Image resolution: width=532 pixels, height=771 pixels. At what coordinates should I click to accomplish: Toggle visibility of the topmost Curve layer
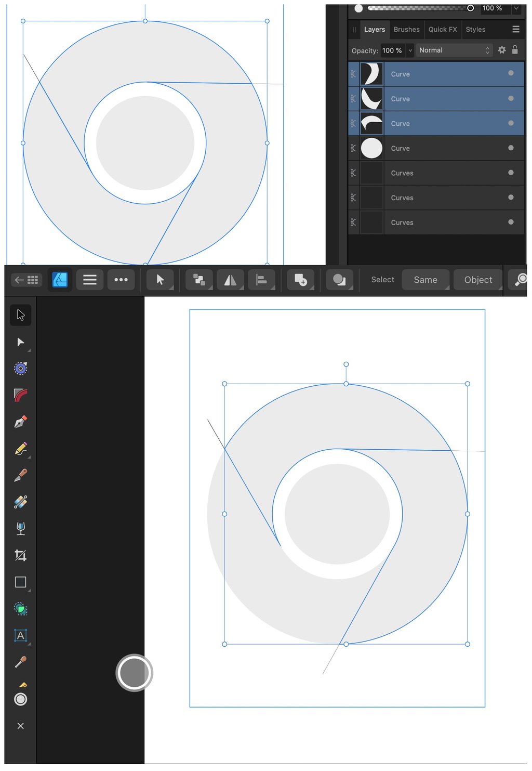click(511, 73)
